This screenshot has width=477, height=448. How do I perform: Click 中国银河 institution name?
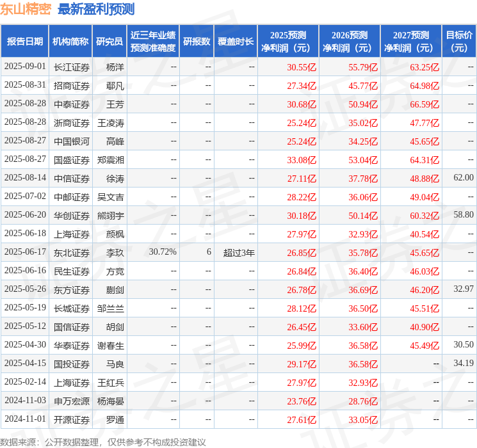(72, 141)
